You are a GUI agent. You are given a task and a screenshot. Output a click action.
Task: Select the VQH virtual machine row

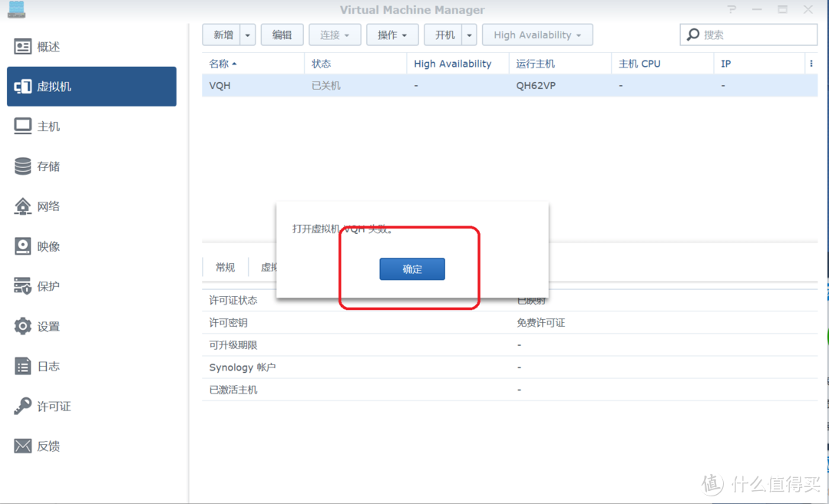tap(510, 86)
